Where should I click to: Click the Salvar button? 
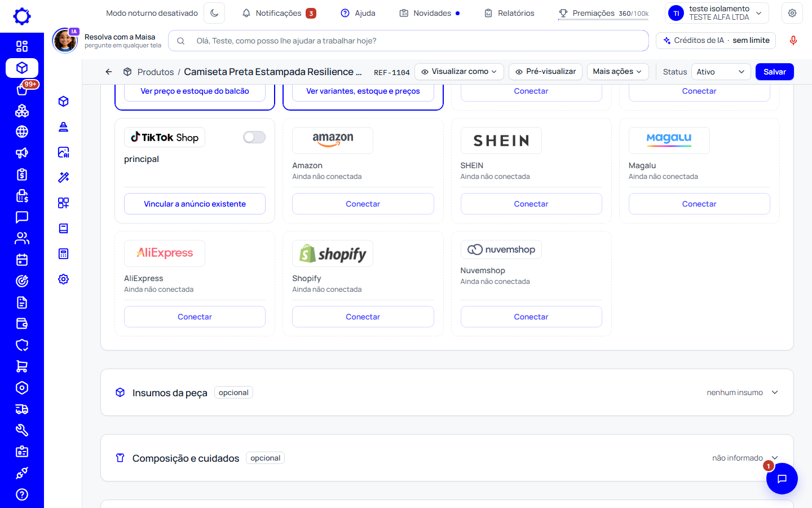(774, 72)
